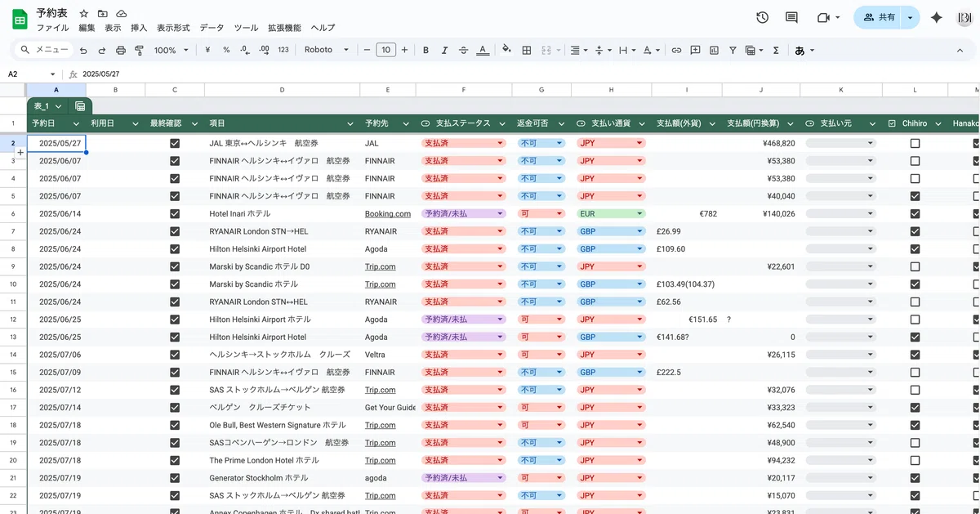
Task: Open the 挿入 menu
Action: [x=140, y=28]
